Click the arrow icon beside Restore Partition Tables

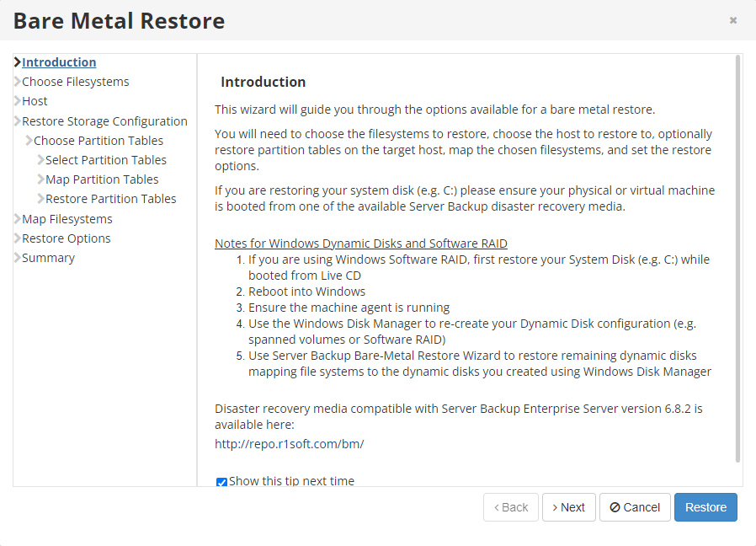pos(40,199)
